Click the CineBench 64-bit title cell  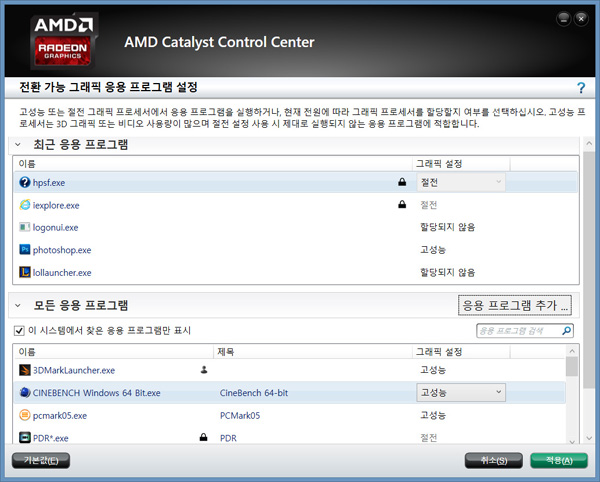[x=254, y=393]
